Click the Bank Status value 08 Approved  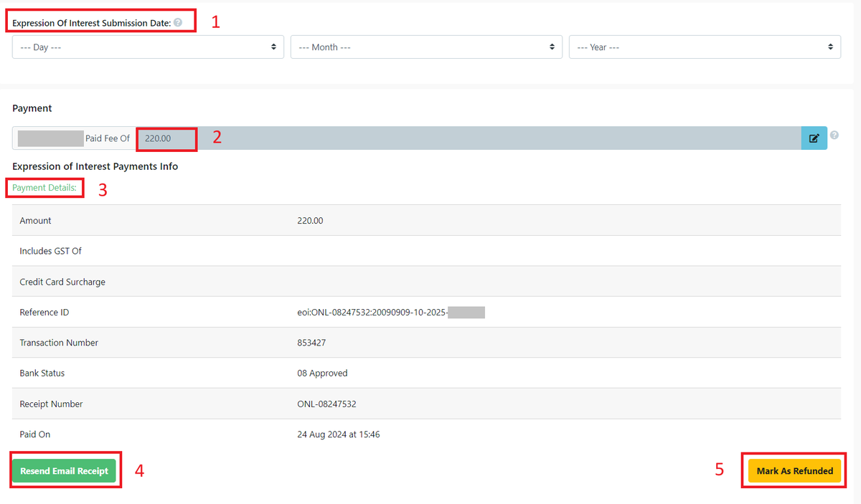coord(319,373)
